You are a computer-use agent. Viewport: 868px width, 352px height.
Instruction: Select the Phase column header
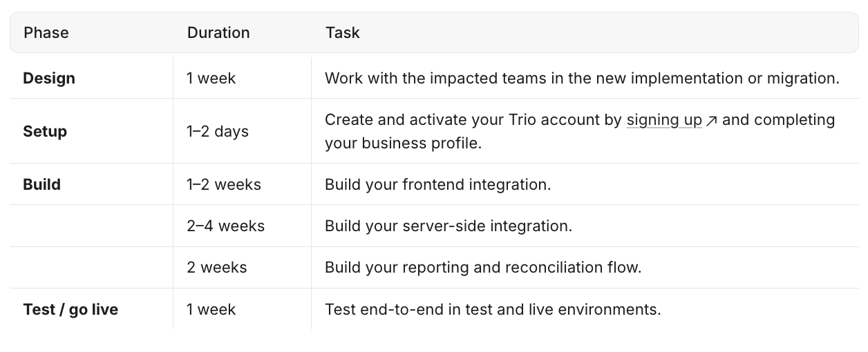tap(46, 32)
